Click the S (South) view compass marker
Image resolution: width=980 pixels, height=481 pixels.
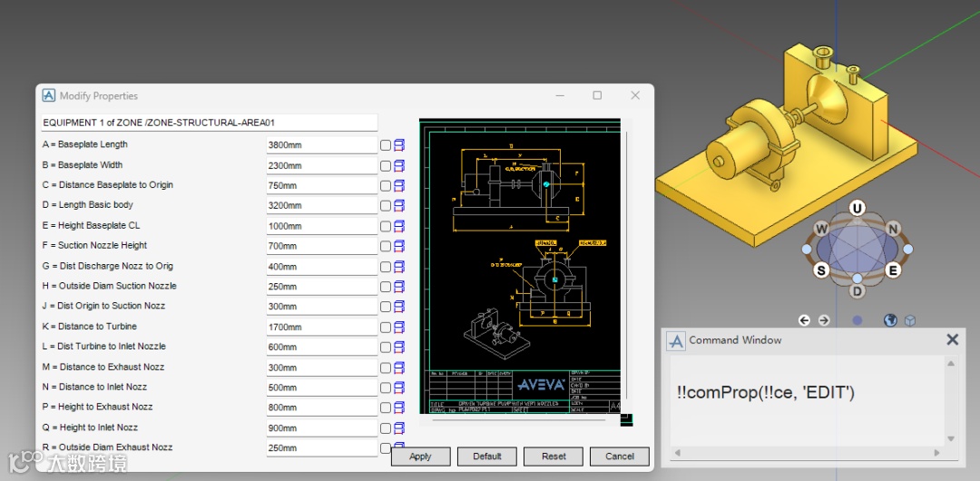pos(822,270)
